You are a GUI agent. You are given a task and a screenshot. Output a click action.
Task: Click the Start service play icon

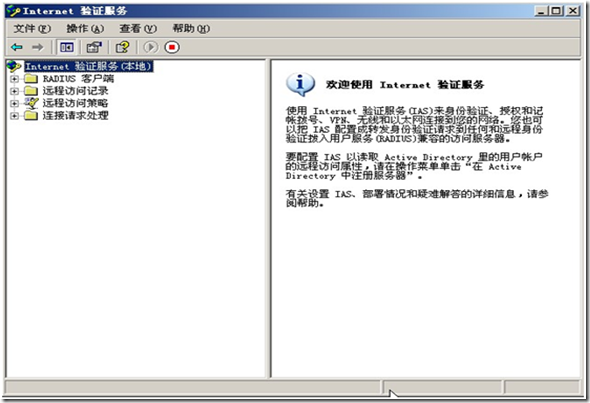pos(151,47)
